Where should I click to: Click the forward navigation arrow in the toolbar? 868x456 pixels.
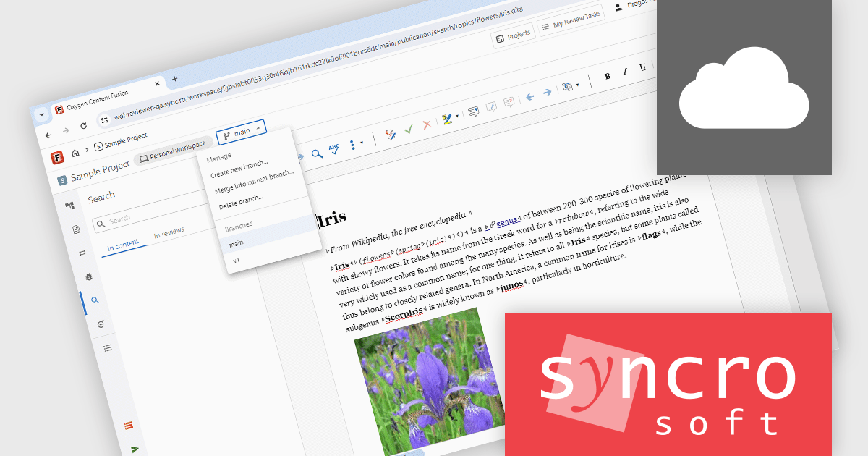pos(547,92)
